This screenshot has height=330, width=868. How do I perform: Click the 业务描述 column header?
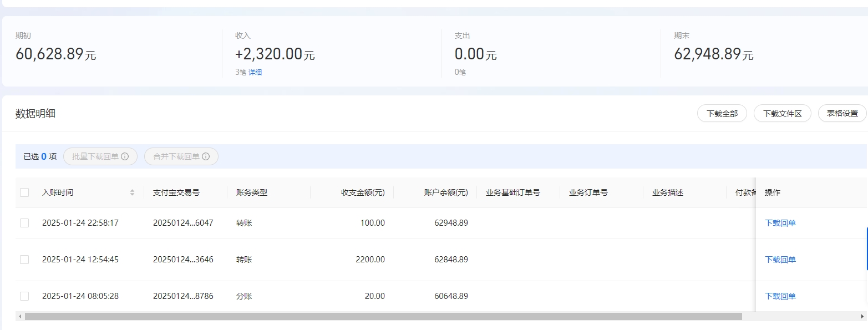(x=668, y=192)
